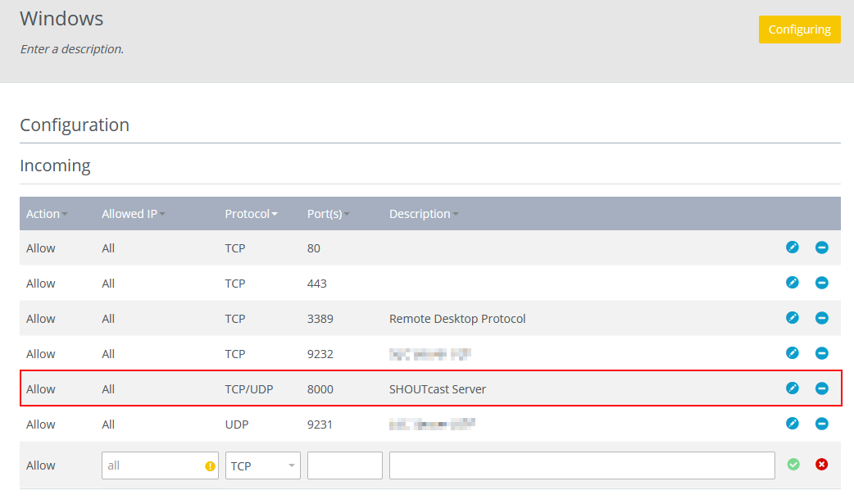Click the port 9231 cell
The width and height of the screenshot is (854, 504).
click(320, 425)
